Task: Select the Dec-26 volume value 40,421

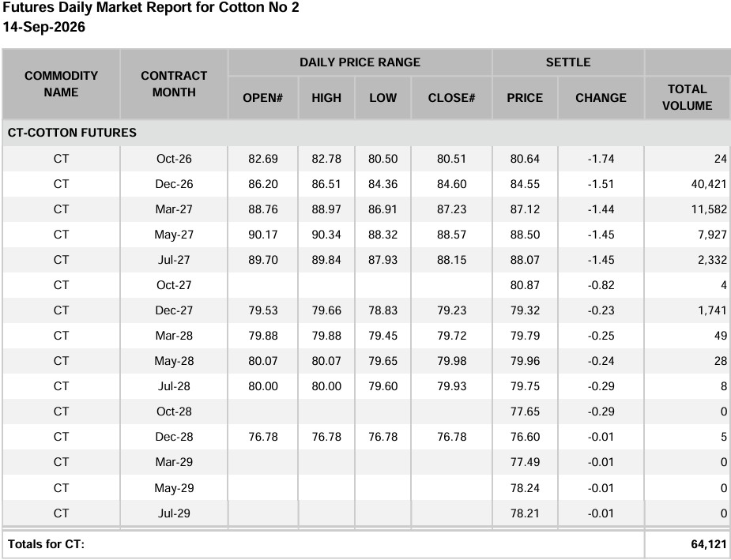Action: (709, 184)
